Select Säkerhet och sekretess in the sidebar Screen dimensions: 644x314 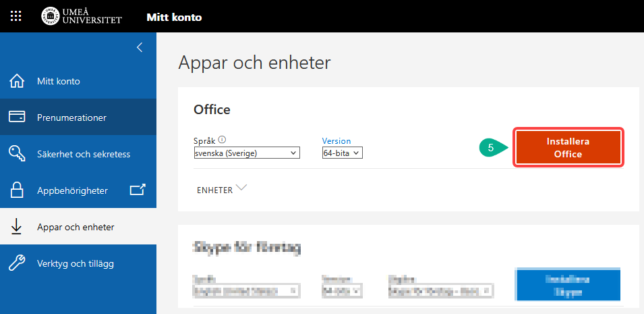[84, 154]
